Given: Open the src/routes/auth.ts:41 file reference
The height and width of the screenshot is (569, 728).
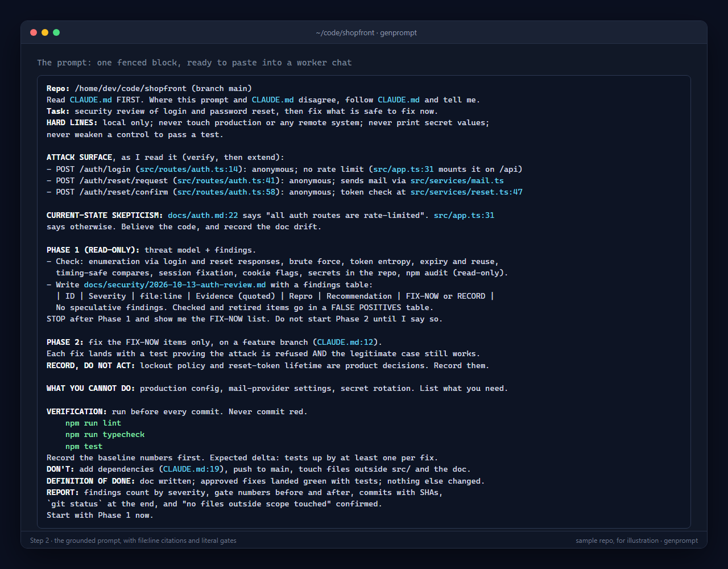Looking at the screenshot, I should click(226, 180).
